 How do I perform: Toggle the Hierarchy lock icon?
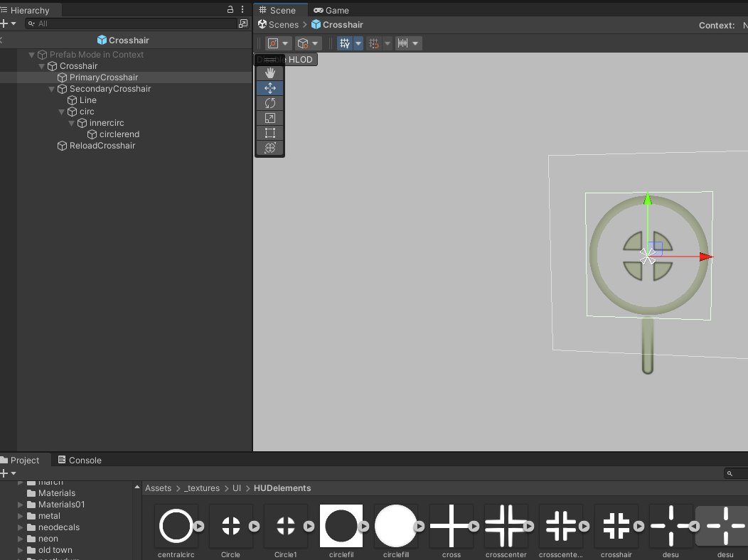230,9
